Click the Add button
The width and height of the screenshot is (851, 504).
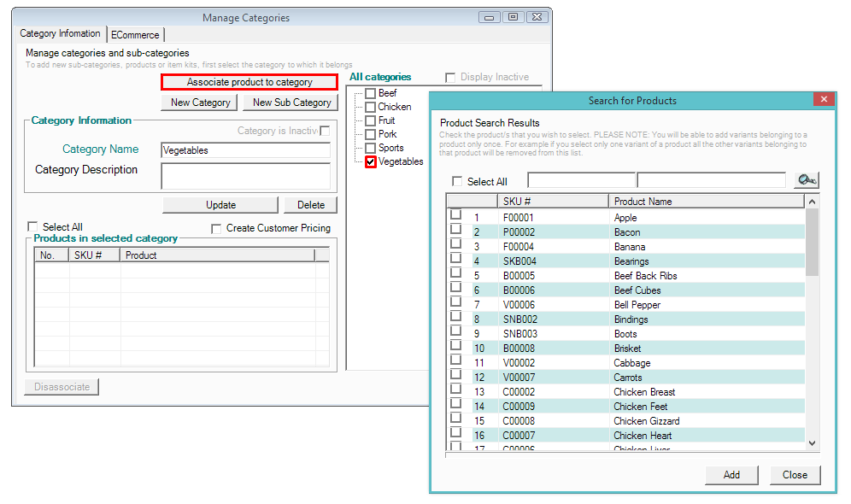click(731, 475)
